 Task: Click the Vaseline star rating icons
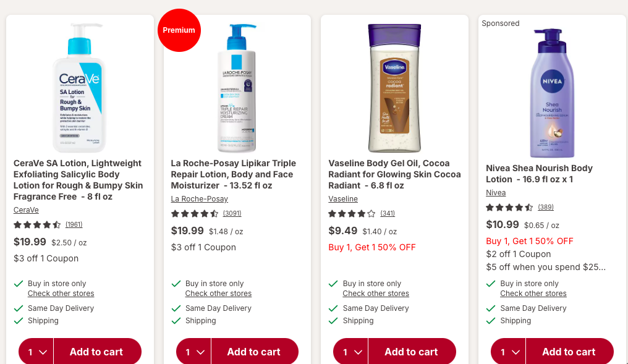pyautogui.click(x=352, y=214)
